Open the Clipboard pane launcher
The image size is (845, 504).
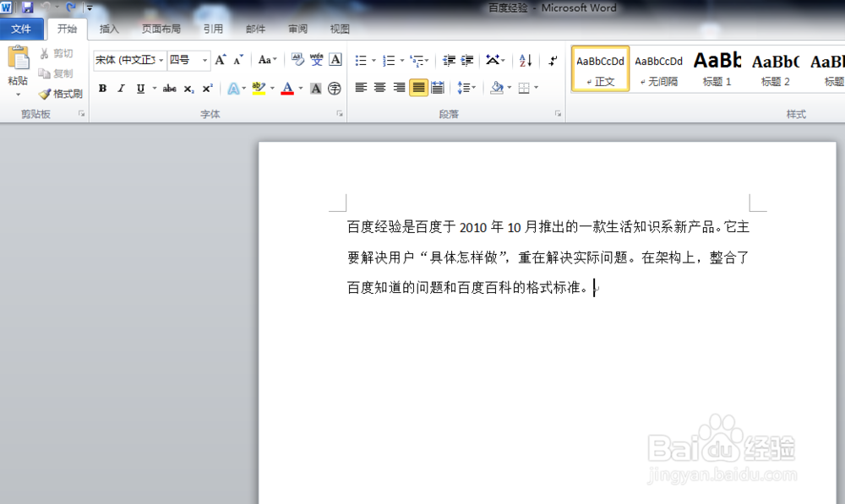pos(81,114)
